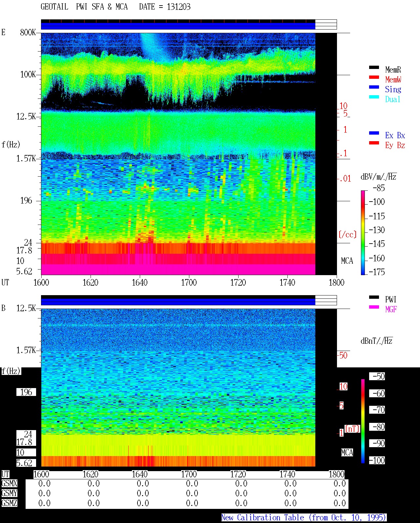Viewport: 420px width, 523px height.
Task: Click the -130 color scale value
Action: (x=377, y=230)
